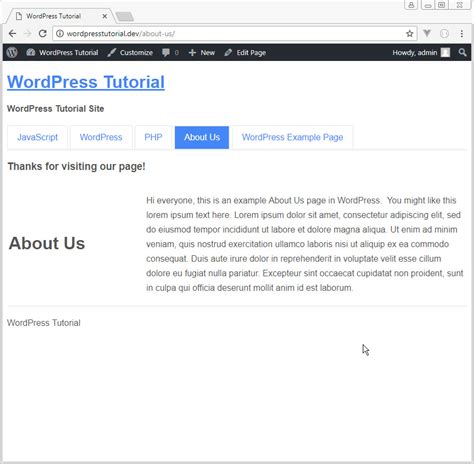The width and height of the screenshot is (474, 464).
Task: Click Edit Page in the admin bar
Action: [245, 53]
